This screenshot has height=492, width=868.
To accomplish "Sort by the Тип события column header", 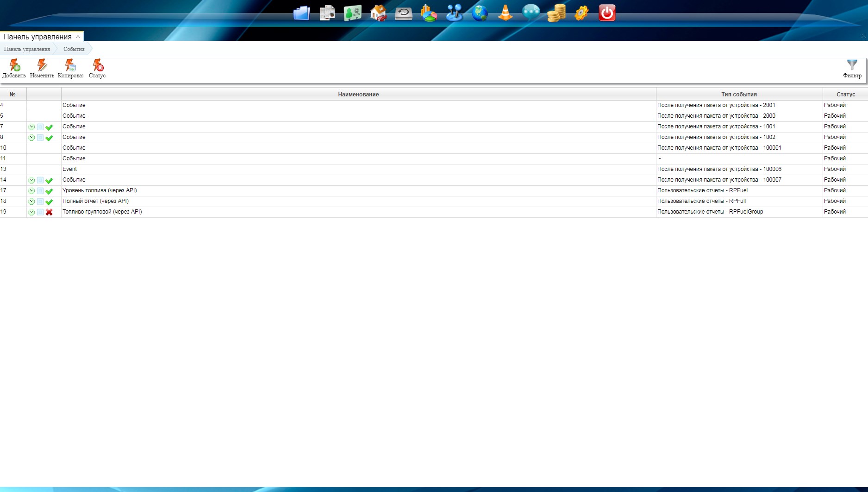I will (739, 95).
